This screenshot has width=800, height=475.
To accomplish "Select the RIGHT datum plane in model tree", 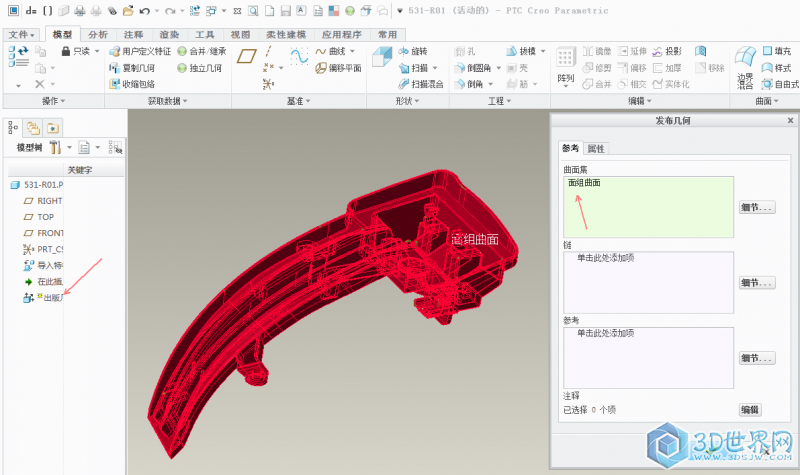I will click(x=44, y=201).
